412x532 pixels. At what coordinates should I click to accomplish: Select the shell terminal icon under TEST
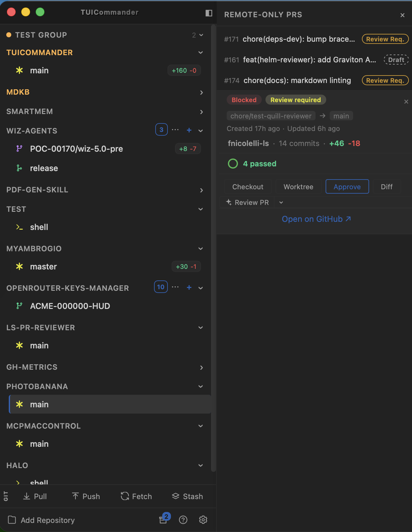tap(19, 227)
